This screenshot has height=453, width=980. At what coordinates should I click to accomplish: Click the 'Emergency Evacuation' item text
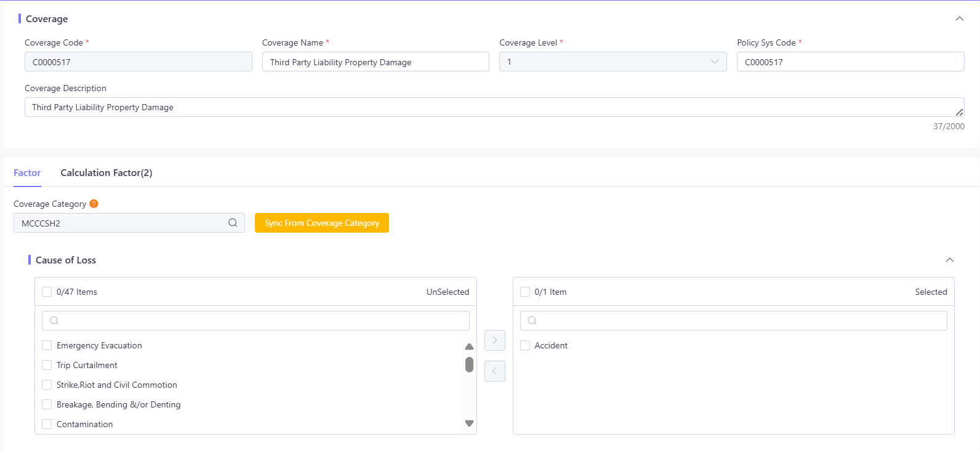click(x=99, y=345)
